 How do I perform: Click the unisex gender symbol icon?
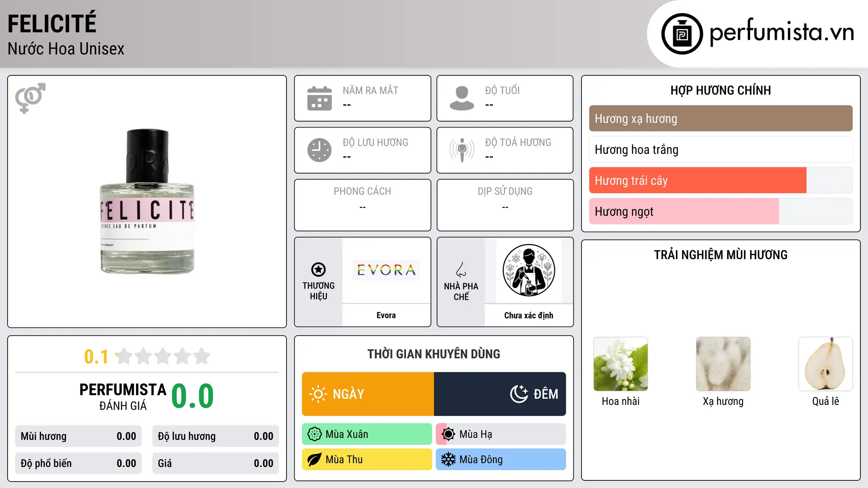[x=30, y=98]
